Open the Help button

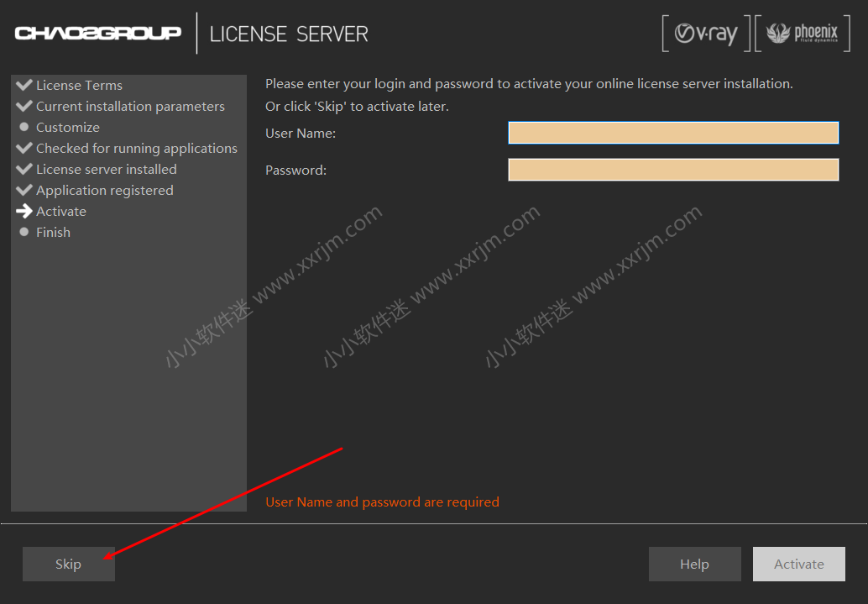[695, 565]
